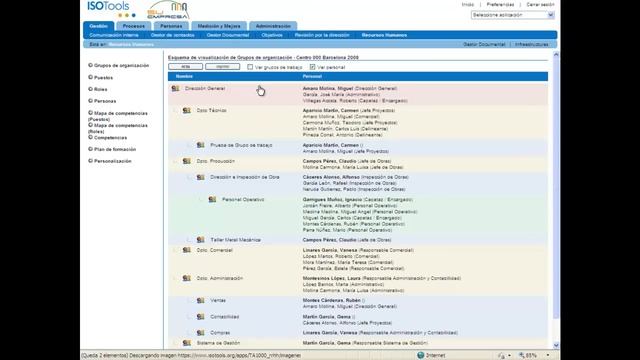
Task: Click the Personal column header
Action: pyautogui.click(x=312, y=76)
